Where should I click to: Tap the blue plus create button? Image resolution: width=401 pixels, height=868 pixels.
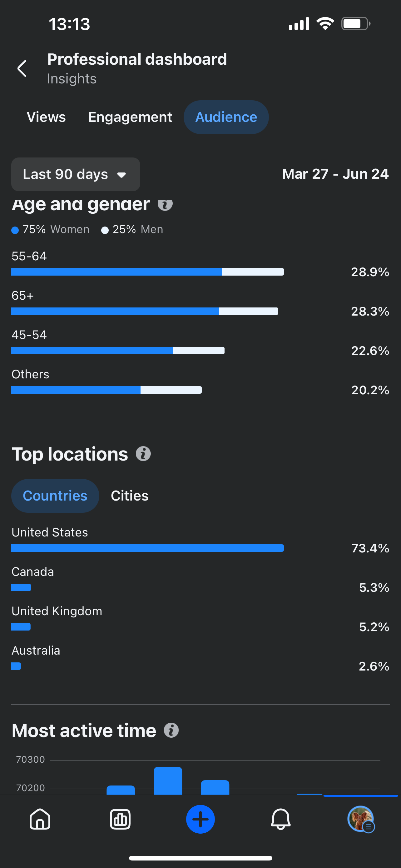[x=200, y=819]
